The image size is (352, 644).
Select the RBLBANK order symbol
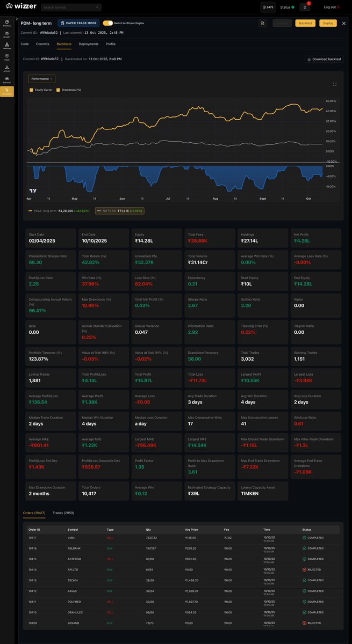pos(74,548)
